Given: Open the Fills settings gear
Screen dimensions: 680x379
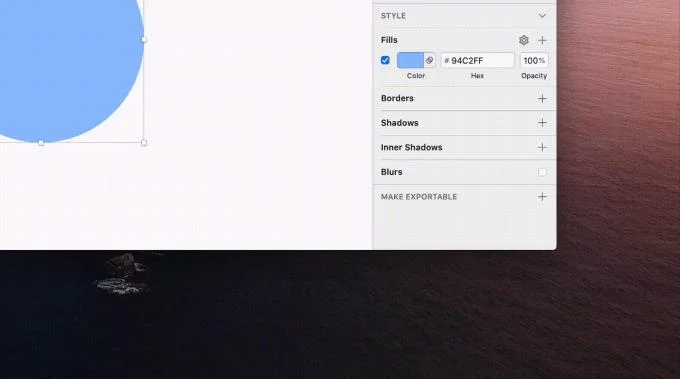Looking at the screenshot, I should click(x=524, y=40).
